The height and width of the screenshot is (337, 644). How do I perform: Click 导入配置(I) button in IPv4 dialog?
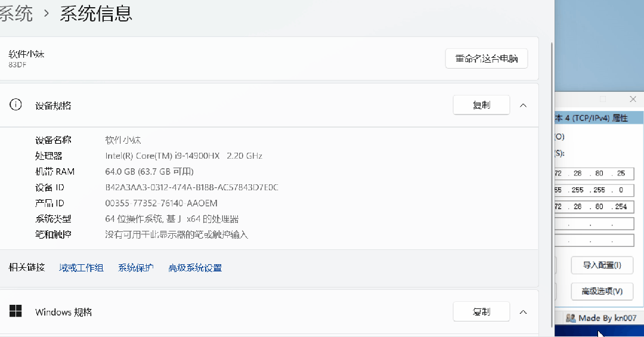point(602,265)
